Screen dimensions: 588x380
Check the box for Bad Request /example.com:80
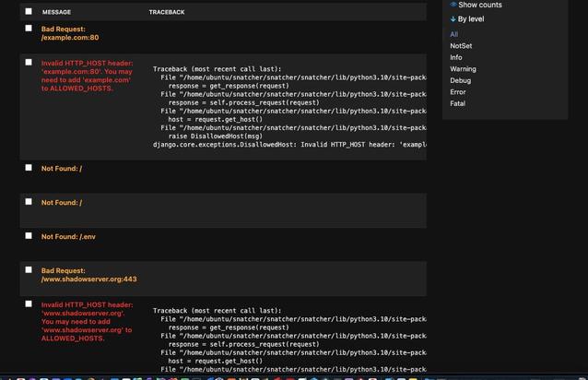[x=29, y=29]
